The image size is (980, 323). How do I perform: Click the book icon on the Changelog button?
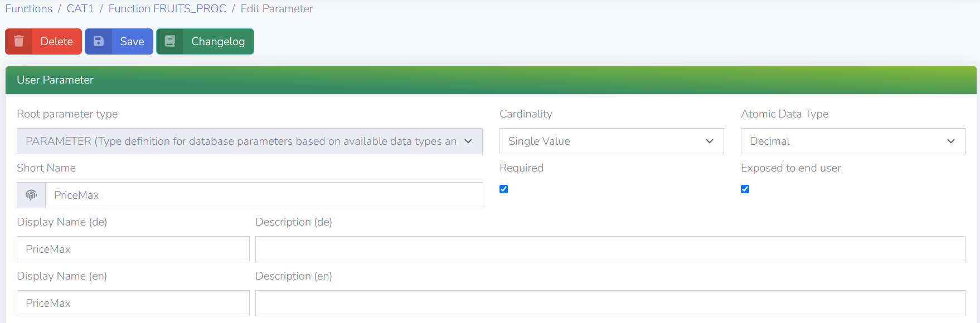click(x=169, y=41)
